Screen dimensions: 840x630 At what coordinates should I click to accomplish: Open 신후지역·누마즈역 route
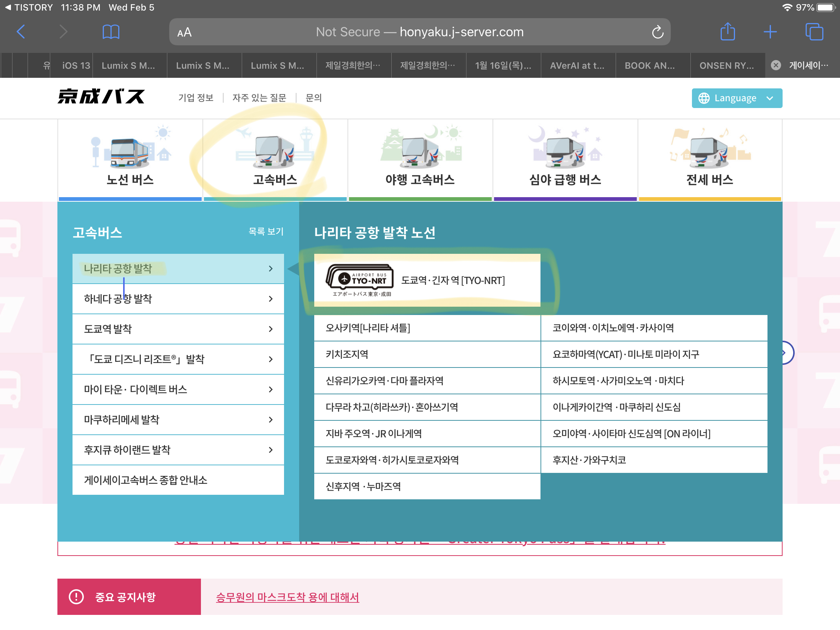pos(427,487)
